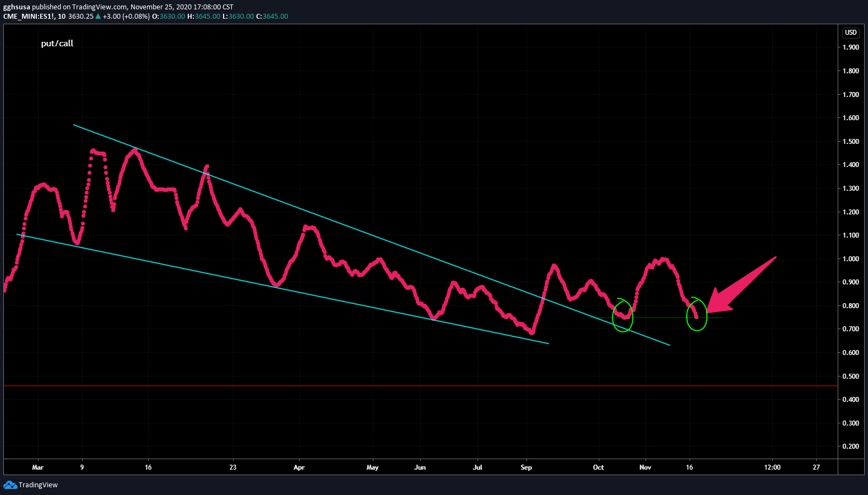Image resolution: width=868 pixels, height=495 pixels.
Task: Click the Nov label on time axis
Action: coord(645,467)
